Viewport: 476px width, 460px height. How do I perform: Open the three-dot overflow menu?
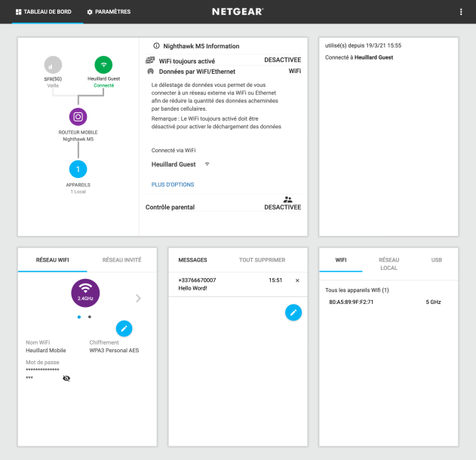pos(461,12)
